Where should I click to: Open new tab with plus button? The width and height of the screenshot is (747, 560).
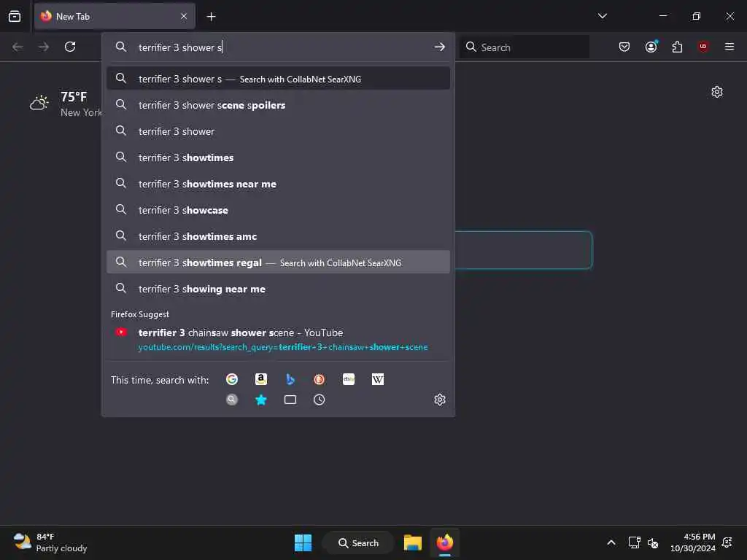pyautogui.click(x=211, y=17)
